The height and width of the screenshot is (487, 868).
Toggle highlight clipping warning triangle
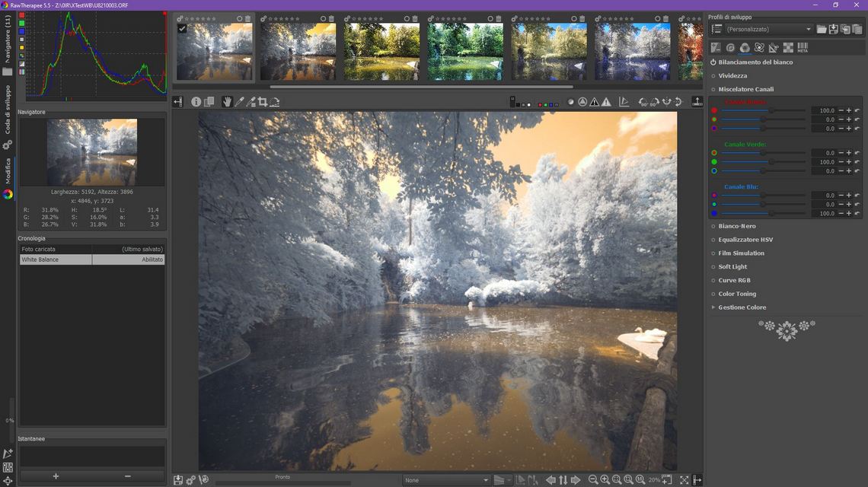click(607, 102)
